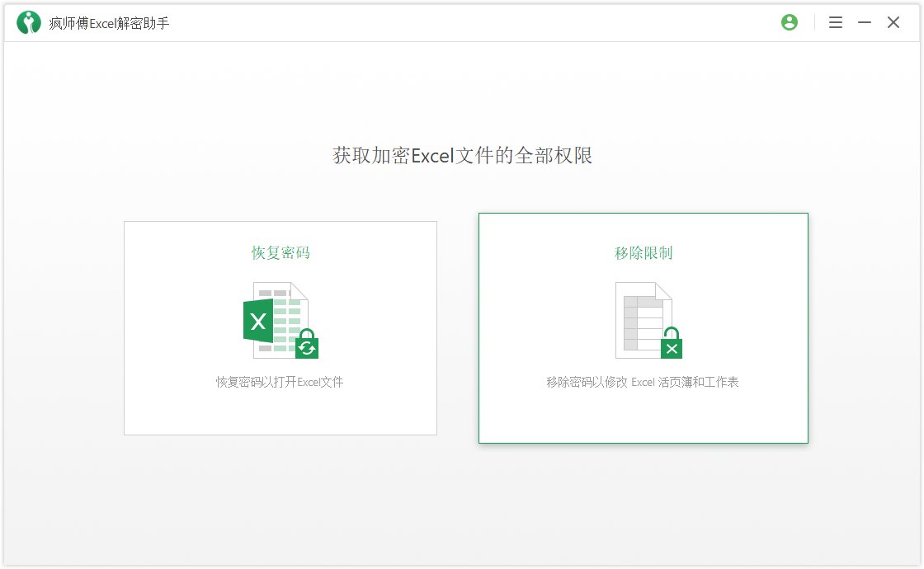This screenshot has width=924, height=569.
Task: Click the heading 获取加密Excel文件的全部权限
Action: point(462,156)
